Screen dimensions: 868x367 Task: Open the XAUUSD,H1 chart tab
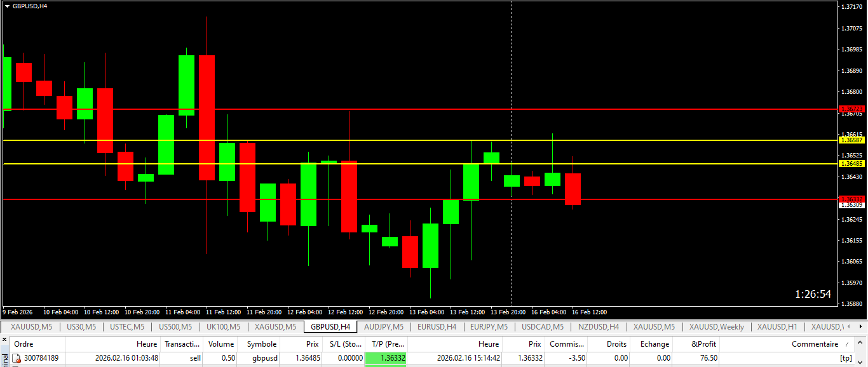point(777,327)
